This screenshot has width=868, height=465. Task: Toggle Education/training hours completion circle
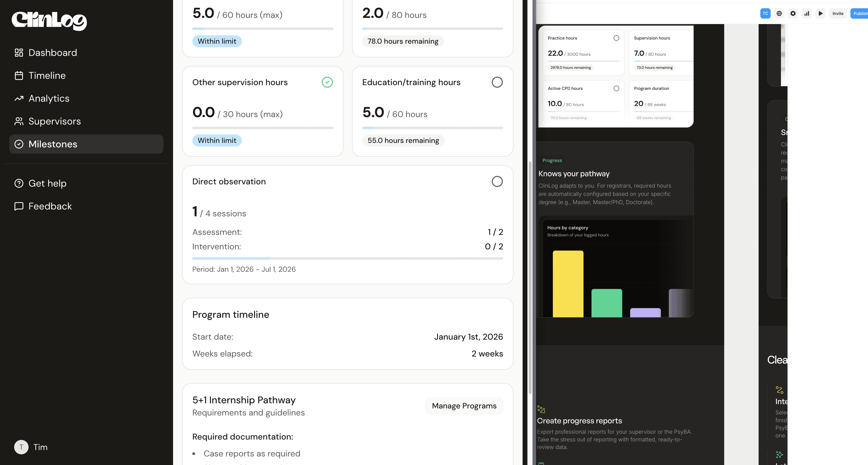pos(497,82)
